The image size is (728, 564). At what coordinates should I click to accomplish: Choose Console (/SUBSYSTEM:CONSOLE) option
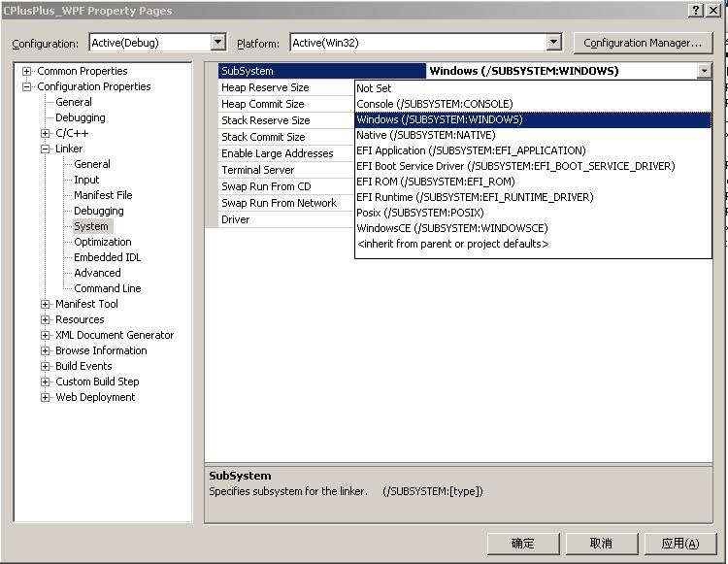[x=533, y=104]
